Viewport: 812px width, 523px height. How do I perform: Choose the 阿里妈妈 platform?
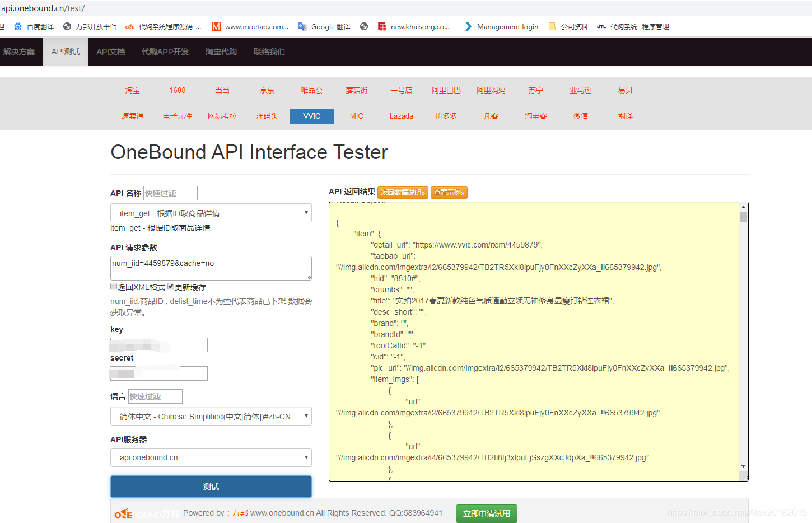[491, 90]
